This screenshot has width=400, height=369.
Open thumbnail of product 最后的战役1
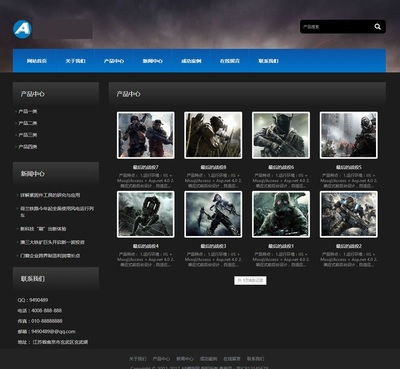coord(281,214)
